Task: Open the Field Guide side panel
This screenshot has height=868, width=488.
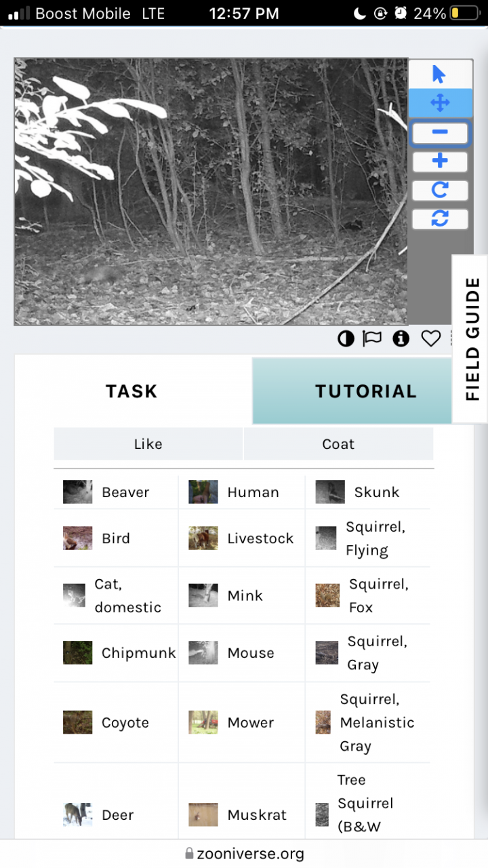Action: (x=472, y=339)
